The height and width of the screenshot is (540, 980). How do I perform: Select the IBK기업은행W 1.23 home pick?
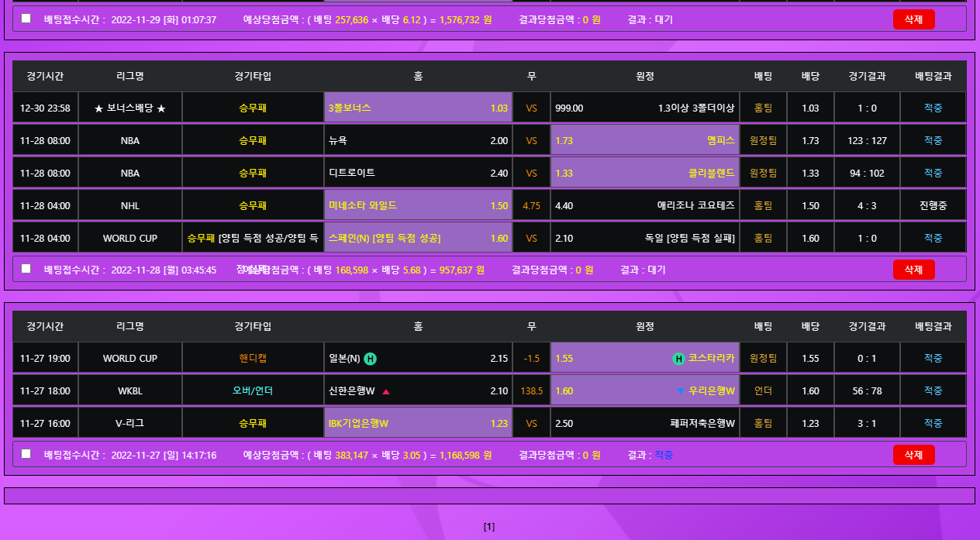point(418,424)
